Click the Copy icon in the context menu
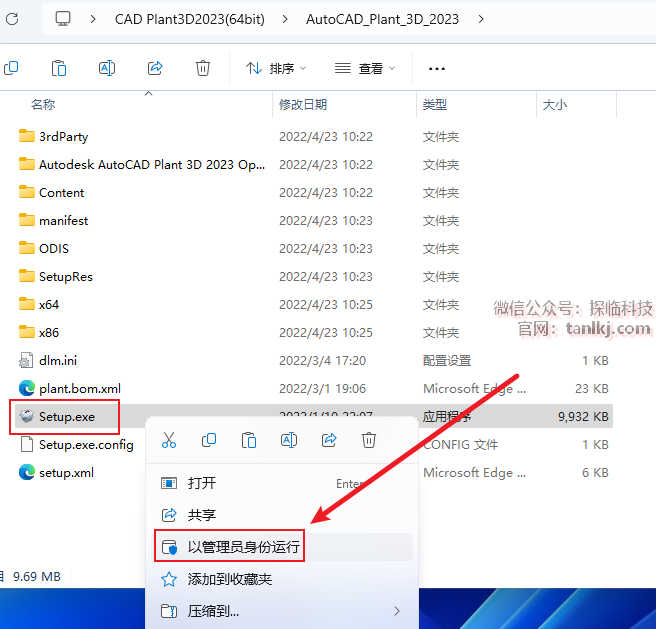 (209, 440)
